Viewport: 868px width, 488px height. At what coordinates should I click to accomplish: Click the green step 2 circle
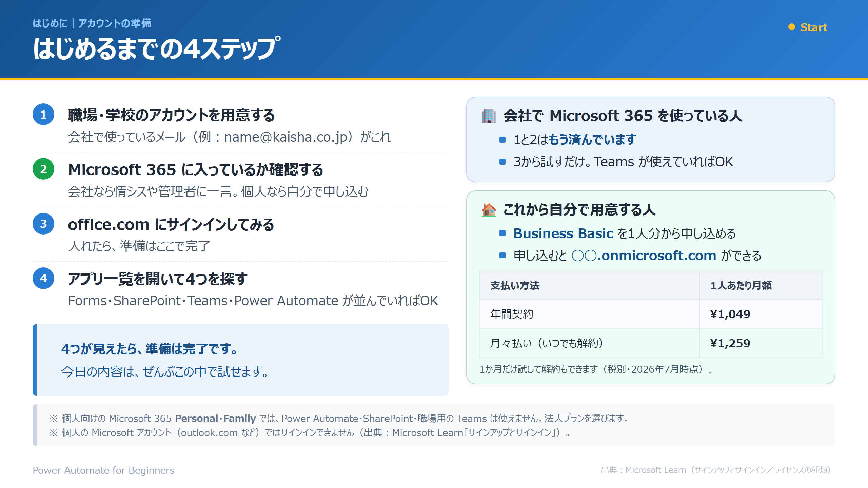43,169
